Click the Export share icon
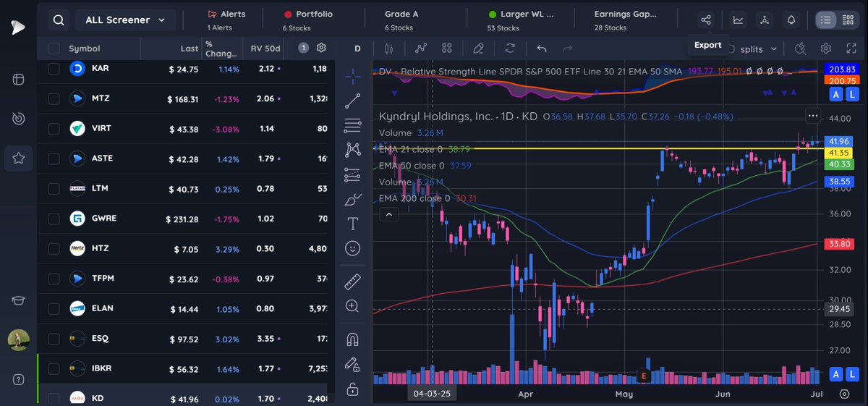868x406 pixels. 707,20
